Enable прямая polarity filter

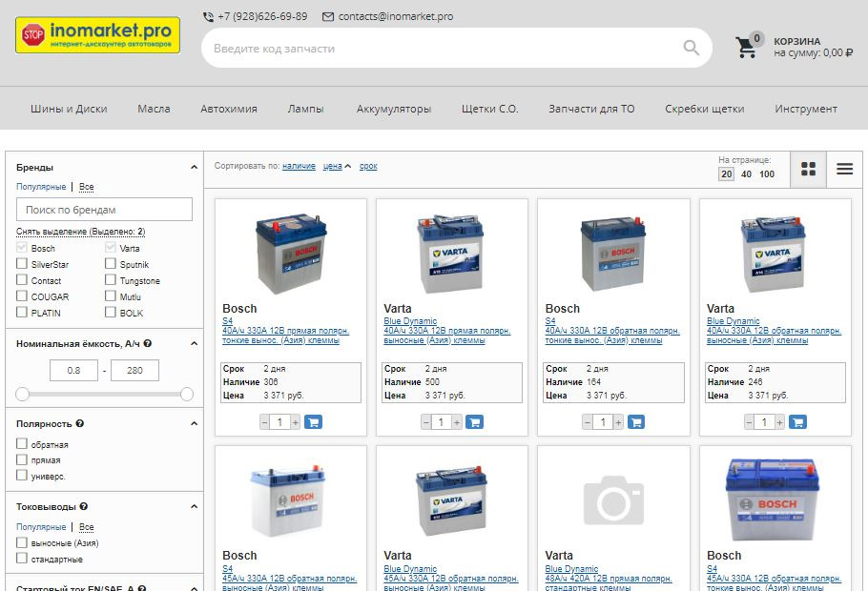coord(22,459)
